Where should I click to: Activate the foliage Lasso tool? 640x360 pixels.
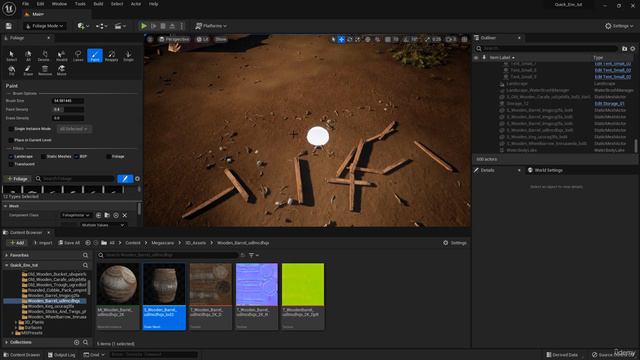coord(78,56)
